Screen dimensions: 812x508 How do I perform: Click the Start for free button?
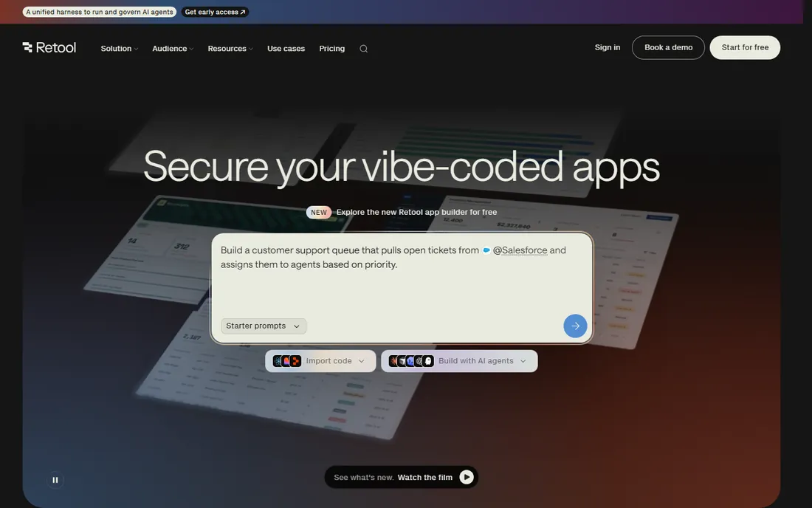[745, 48]
